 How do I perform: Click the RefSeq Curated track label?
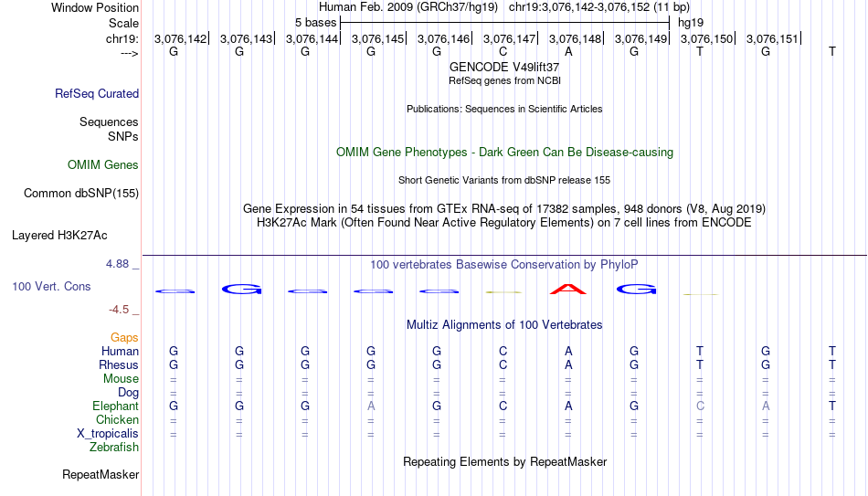[x=96, y=93]
